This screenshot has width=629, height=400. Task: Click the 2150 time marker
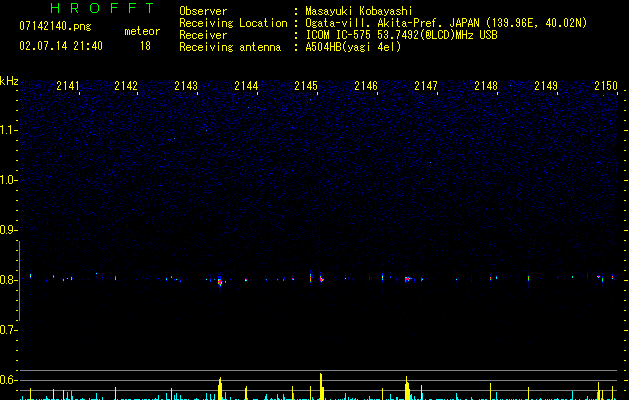[x=606, y=86]
